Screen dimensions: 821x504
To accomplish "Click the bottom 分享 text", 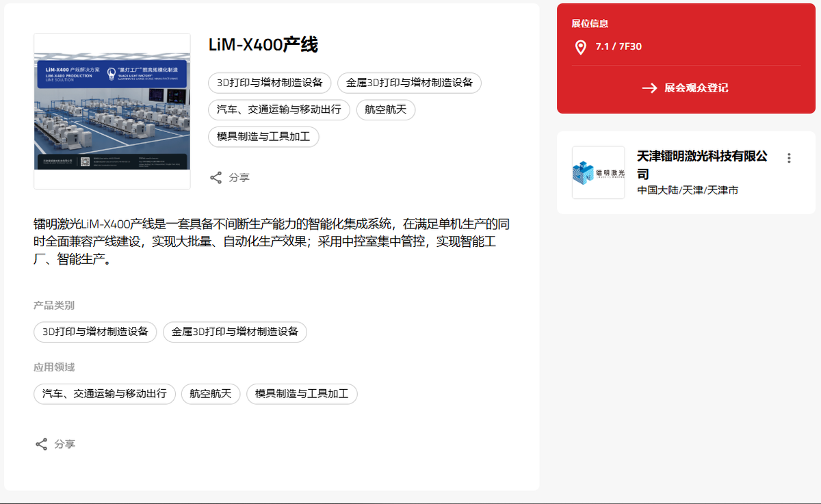I will pyautogui.click(x=65, y=445).
